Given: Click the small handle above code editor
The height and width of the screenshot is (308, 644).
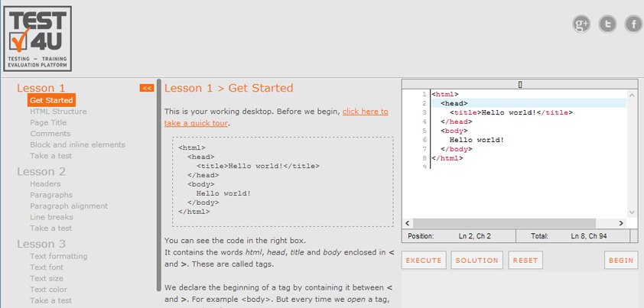Looking at the screenshot, I should pyautogui.click(x=520, y=84).
